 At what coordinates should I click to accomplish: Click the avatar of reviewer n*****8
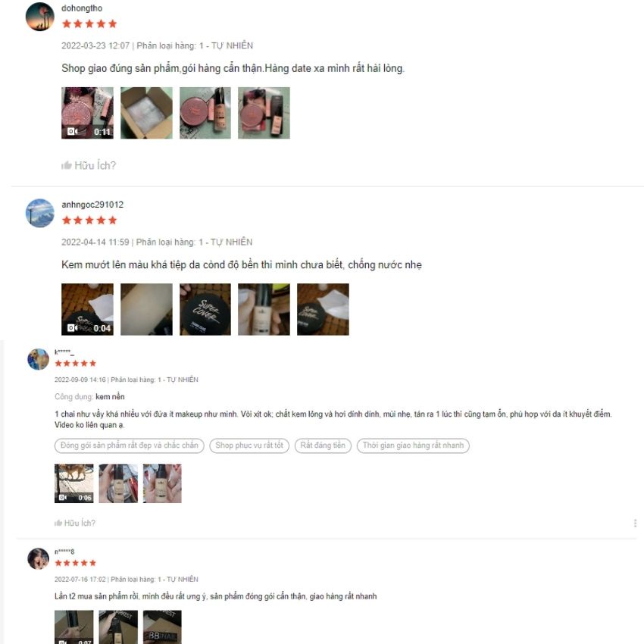[38, 558]
